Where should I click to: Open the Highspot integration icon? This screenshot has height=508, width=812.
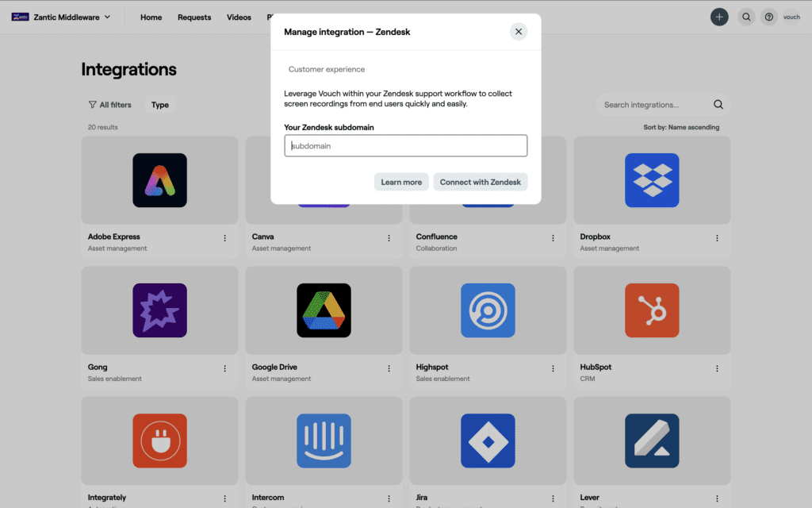pos(488,310)
